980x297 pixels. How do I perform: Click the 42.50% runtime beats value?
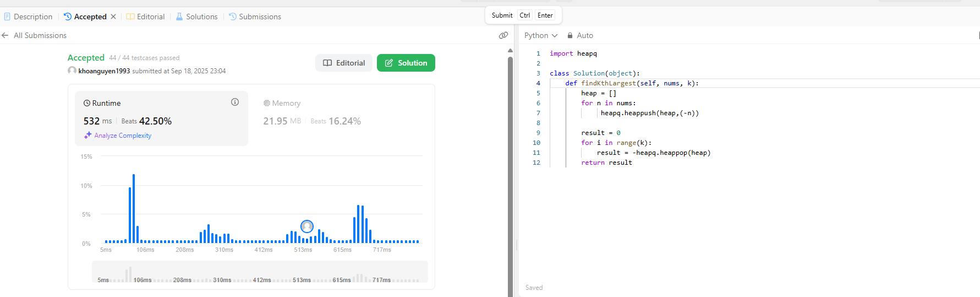(x=155, y=121)
